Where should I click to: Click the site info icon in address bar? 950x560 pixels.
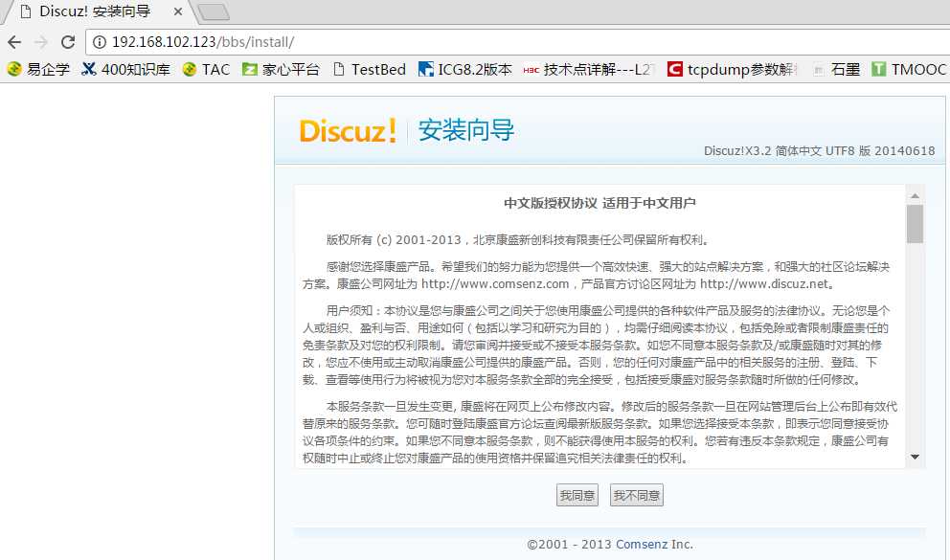pyautogui.click(x=100, y=42)
